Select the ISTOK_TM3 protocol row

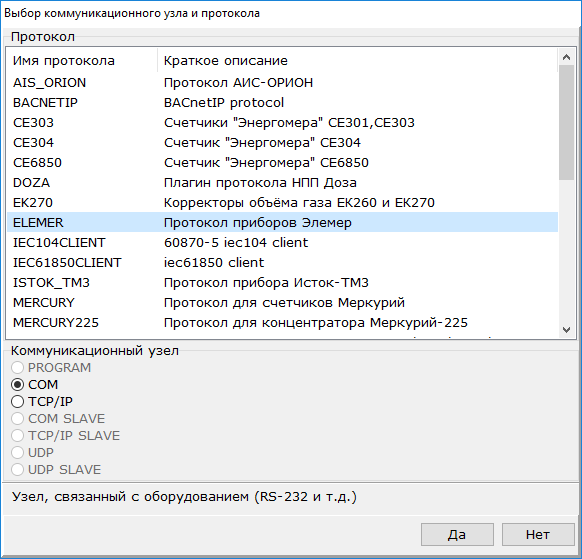(x=282, y=282)
